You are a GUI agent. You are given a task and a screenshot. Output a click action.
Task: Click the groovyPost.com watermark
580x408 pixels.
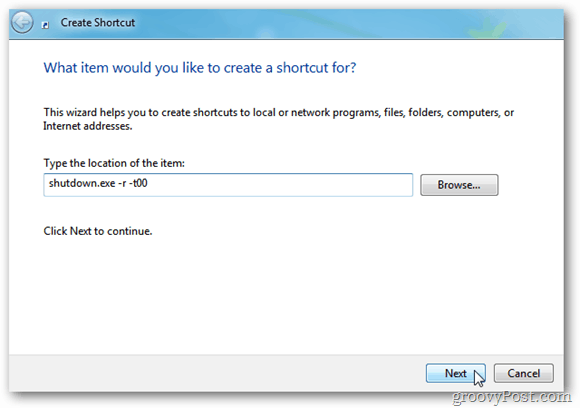click(x=512, y=396)
